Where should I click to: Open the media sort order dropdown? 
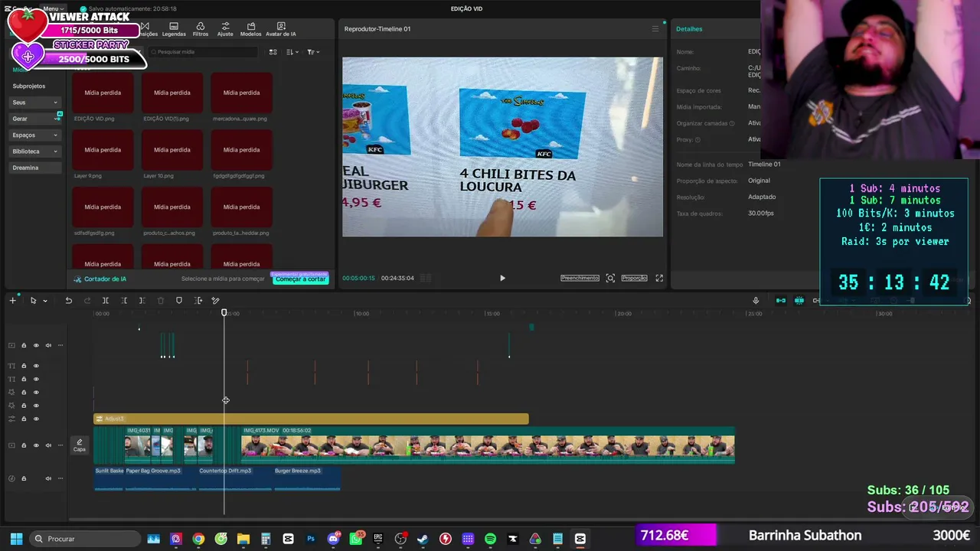pyautogui.click(x=292, y=52)
